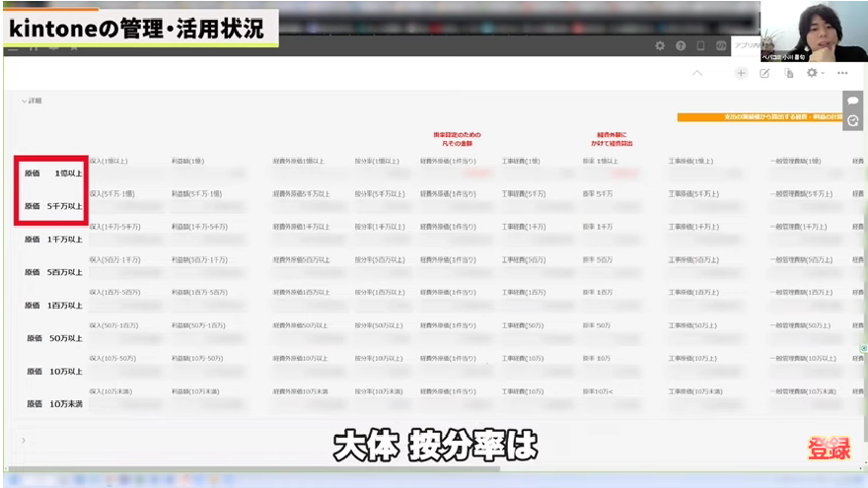
Task: Show record history with the clock icon
Action: 852,120
